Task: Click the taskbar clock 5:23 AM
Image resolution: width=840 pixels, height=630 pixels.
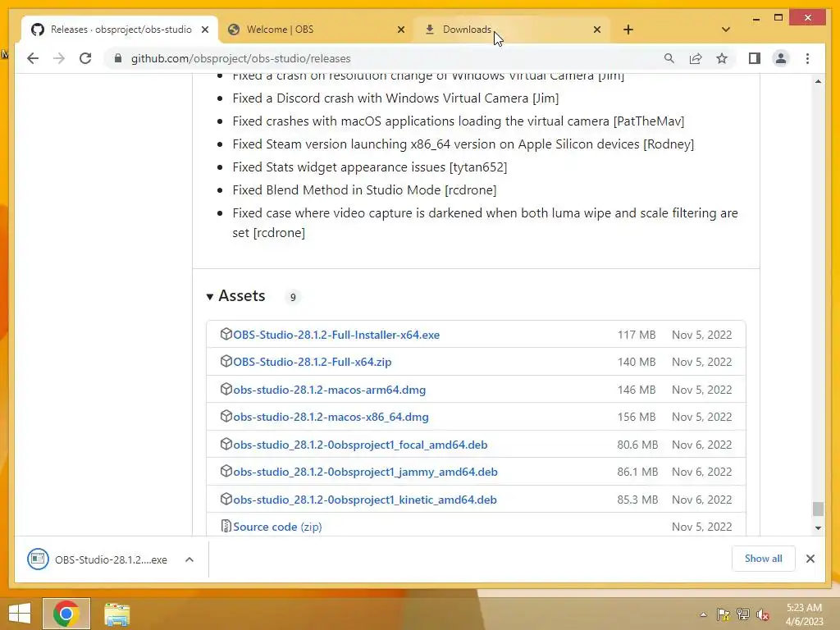Action: (x=804, y=608)
